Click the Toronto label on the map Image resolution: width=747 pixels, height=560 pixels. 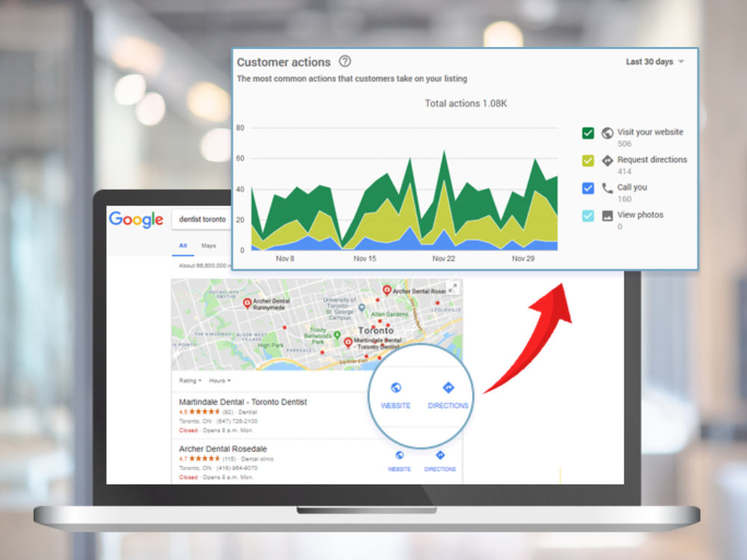coord(376,330)
